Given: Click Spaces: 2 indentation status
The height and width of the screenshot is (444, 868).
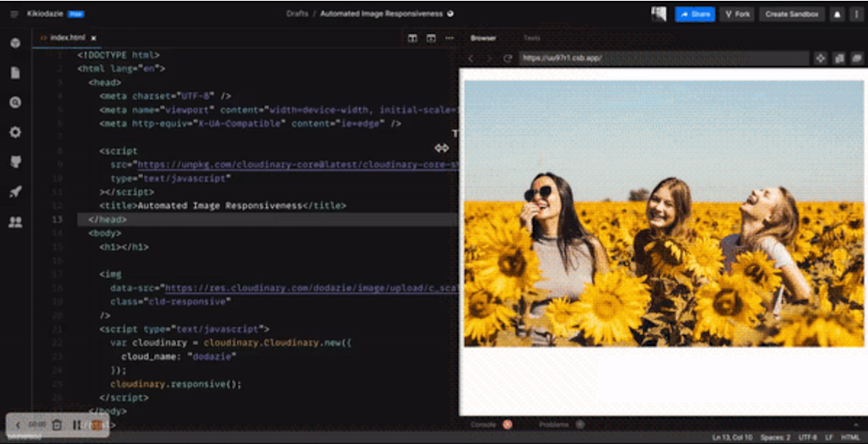Looking at the screenshot, I should pyautogui.click(x=775, y=437).
